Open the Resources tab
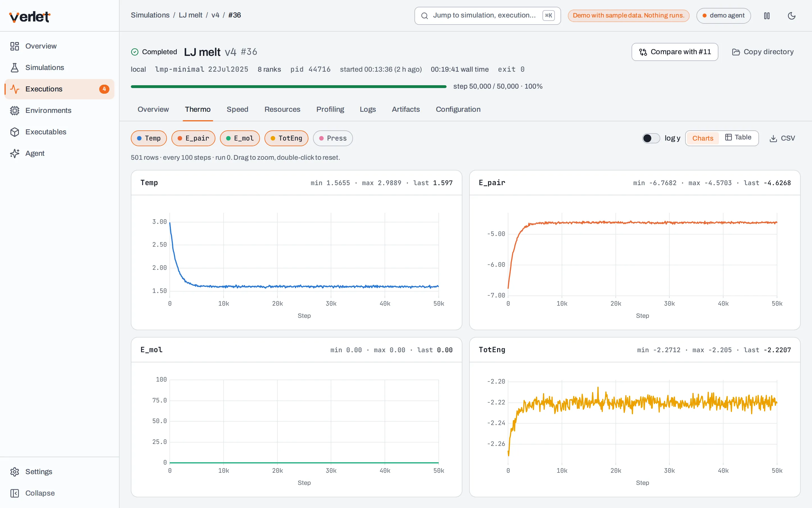This screenshot has height=508, width=812. (x=282, y=109)
